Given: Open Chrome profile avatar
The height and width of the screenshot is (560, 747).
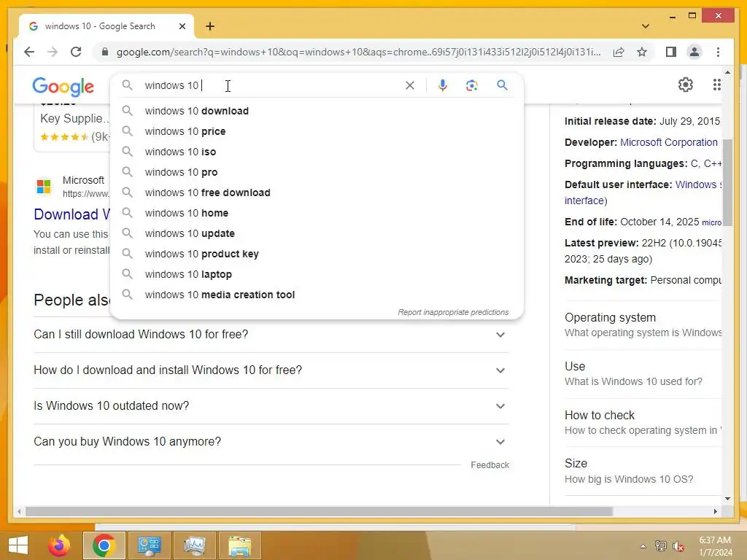Looking at the screenshot, I should coord(694,52).
